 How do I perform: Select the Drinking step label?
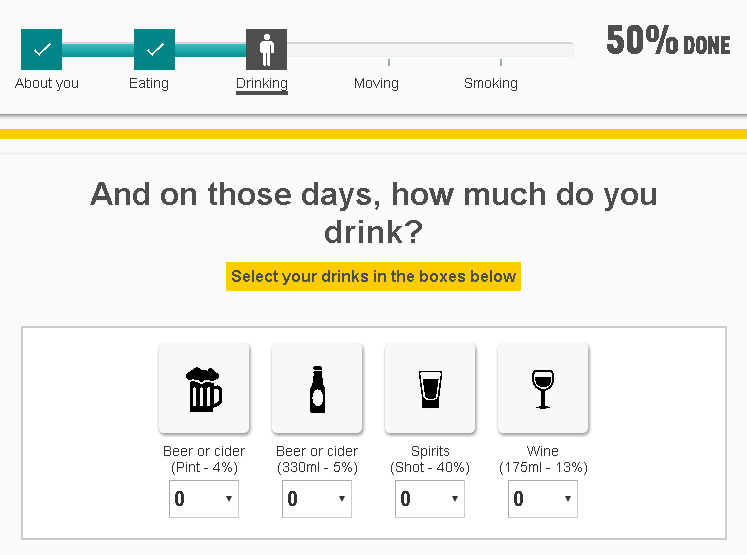[x=262, y=84]
